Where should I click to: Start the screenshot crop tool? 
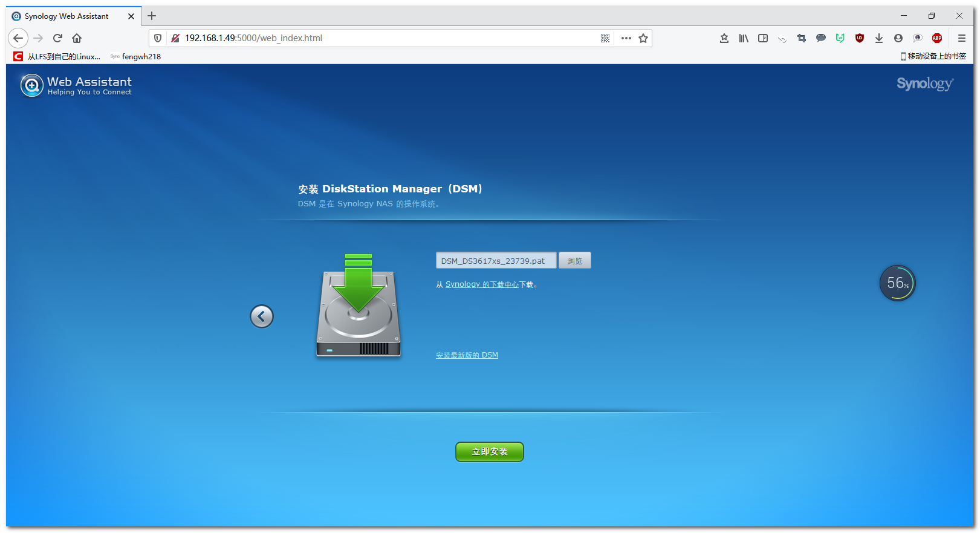click(x=802, y=38)
